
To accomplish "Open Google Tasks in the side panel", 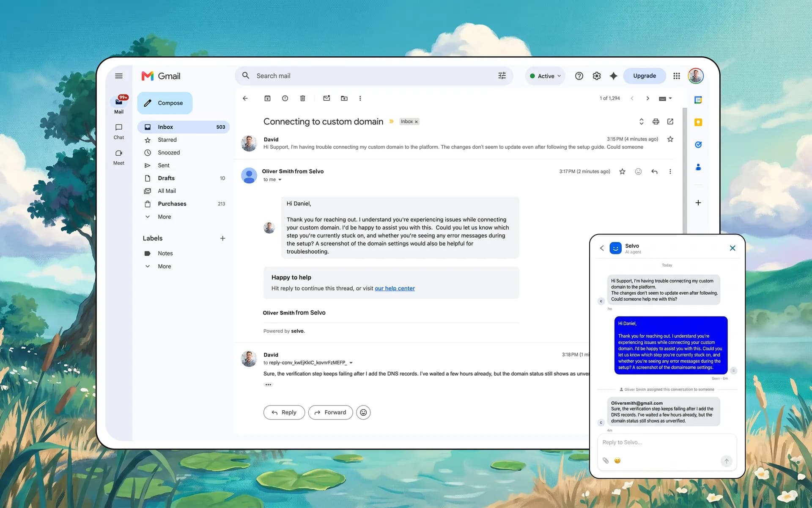I will [x=698, y=145].
